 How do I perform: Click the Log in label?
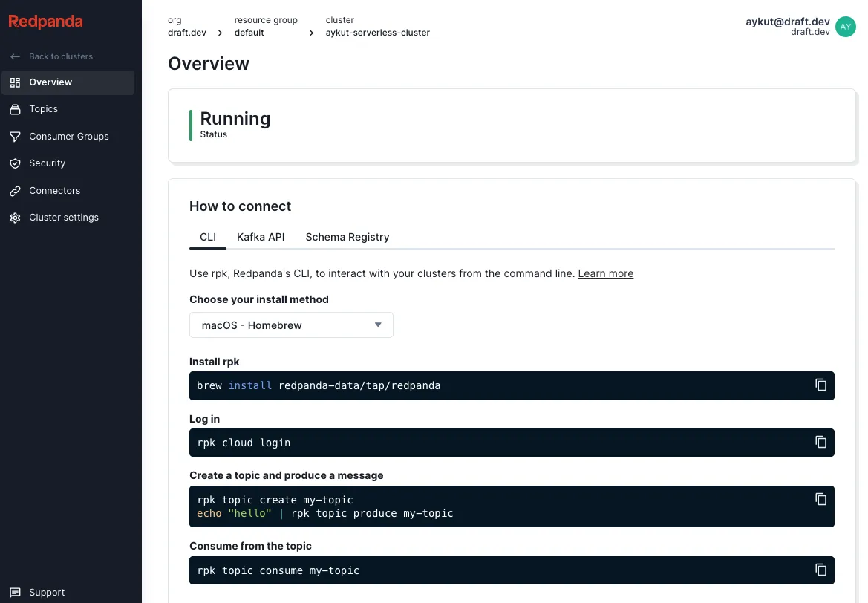pyautogui.click(x=204, y=419)
